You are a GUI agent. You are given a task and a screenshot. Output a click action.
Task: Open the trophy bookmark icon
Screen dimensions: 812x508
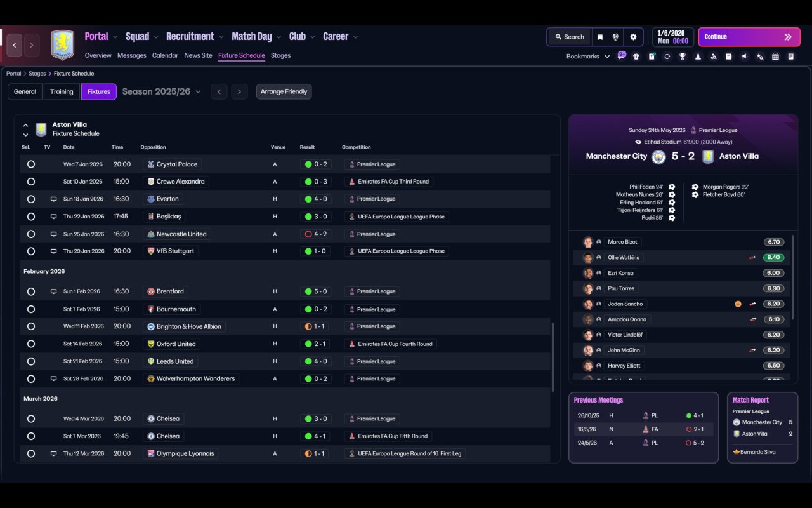click(683, 57)
